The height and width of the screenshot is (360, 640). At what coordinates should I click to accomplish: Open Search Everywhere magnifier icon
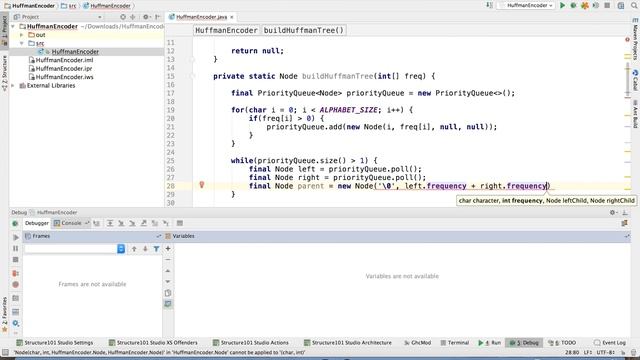point(635,6)
